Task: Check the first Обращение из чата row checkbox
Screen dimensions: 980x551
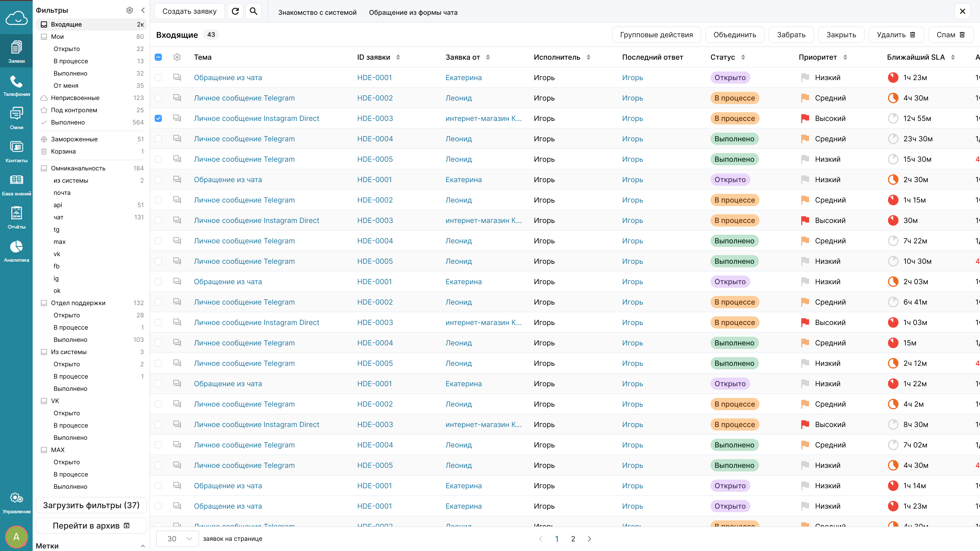Action: (158, 78)
